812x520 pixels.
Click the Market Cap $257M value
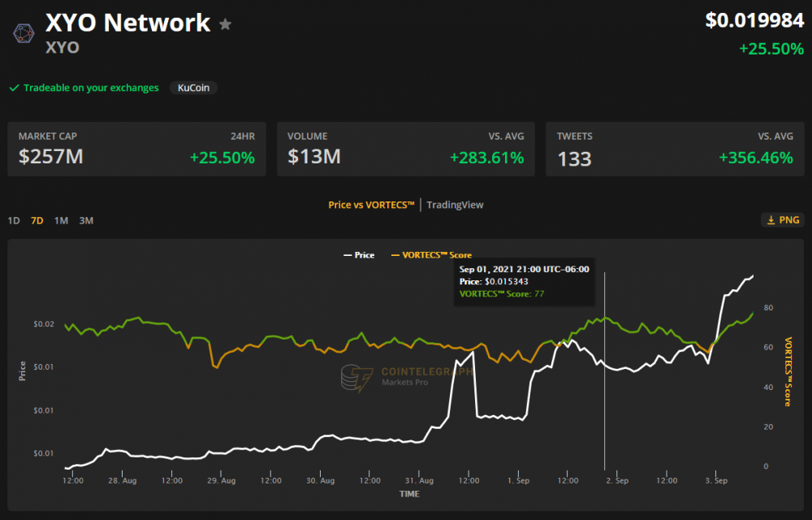click(x=50, y=157)
